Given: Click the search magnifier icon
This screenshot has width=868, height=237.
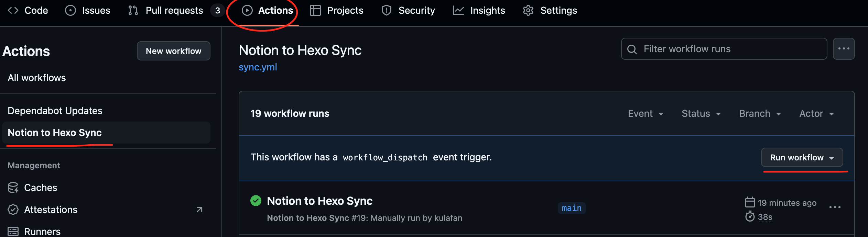Looking at the screenshot, I should tap(632, 49).
